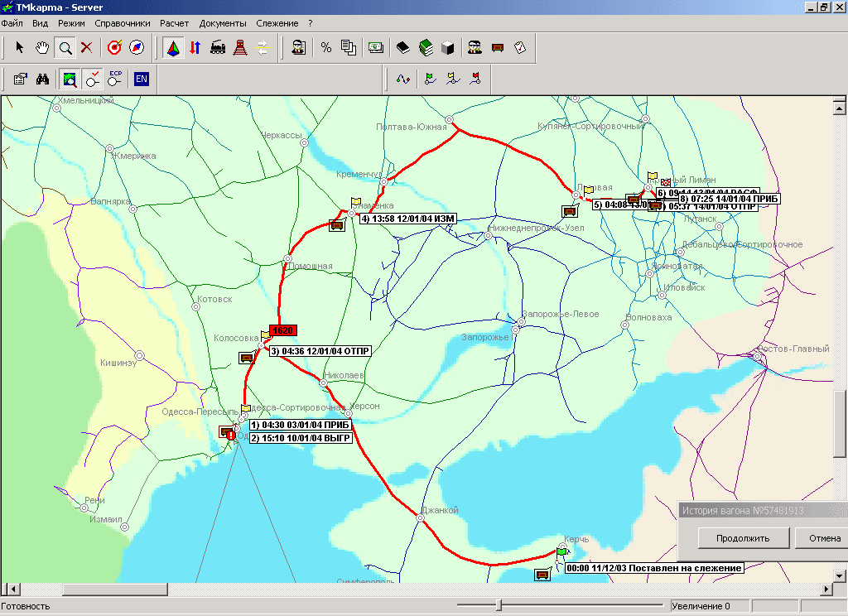Click the horizontal scrollbar right arrow
848x616 pixels.
(x=826, y=589)
